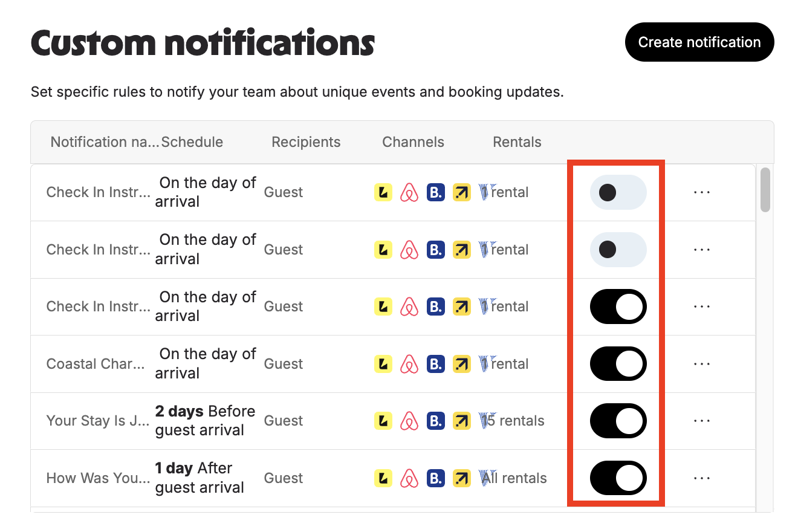
Task: Click yellow arrow channel icon in How Was You... row
Action: point(462,478)
